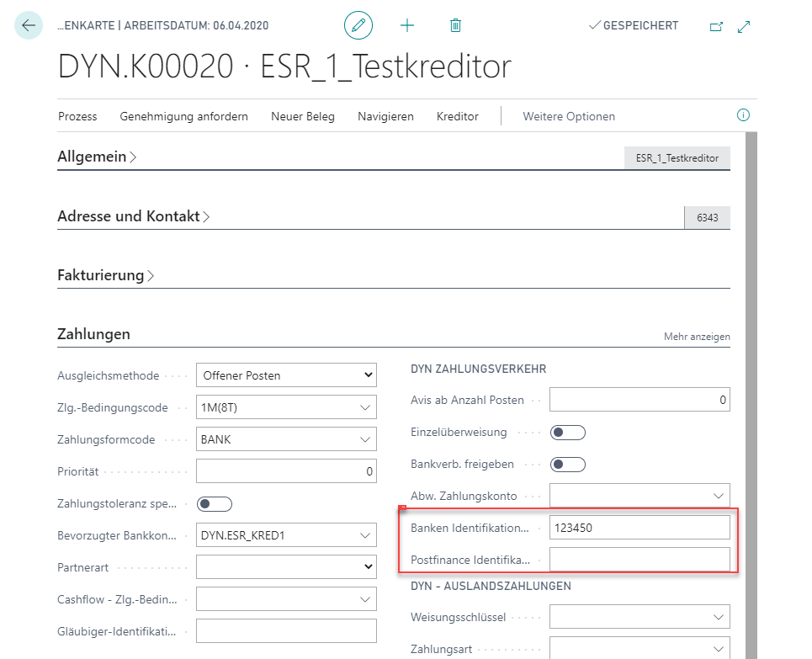Click the Mehr anzeigen link

click(697, 337)
